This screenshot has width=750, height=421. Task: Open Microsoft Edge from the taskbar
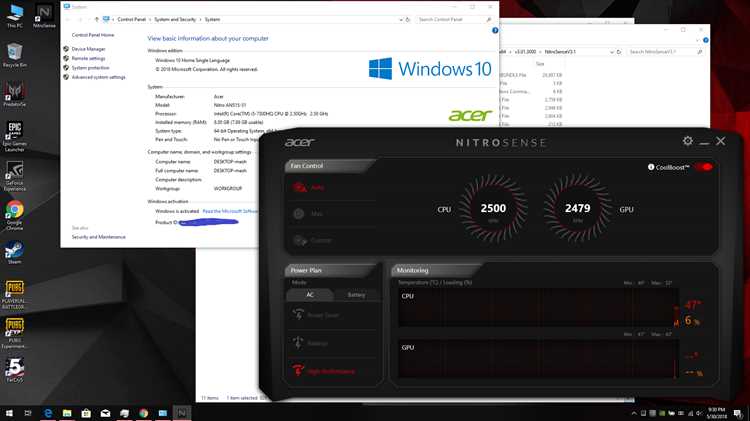tap(48, 413)
